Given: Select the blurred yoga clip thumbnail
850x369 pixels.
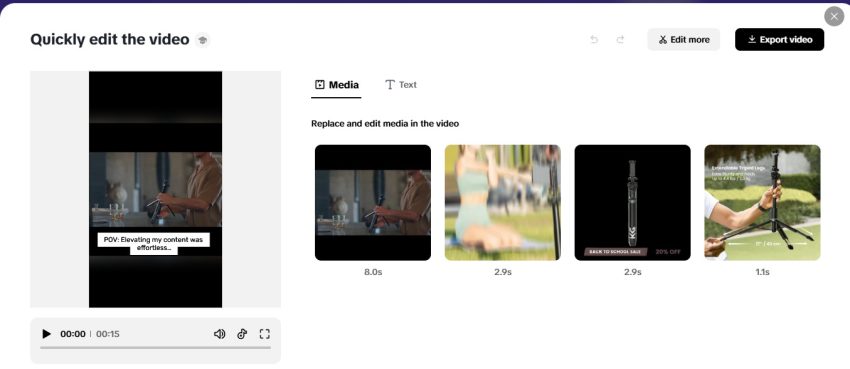Looking at the screenshot, I should click(503, 203).
